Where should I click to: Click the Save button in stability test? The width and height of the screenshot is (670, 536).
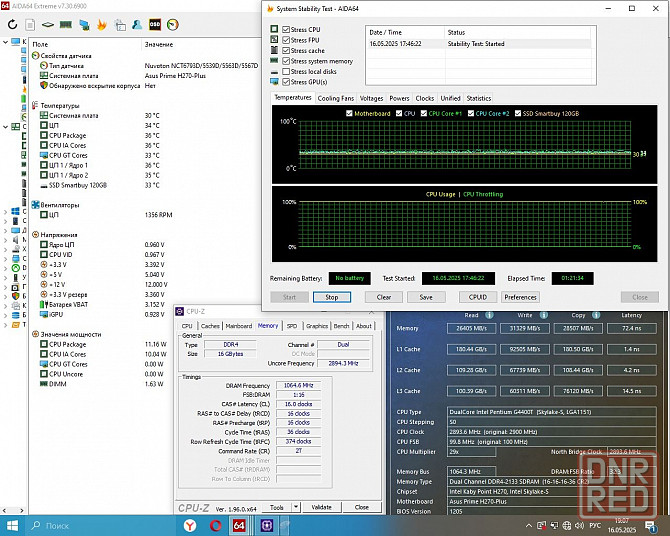[x=426, y=297]
